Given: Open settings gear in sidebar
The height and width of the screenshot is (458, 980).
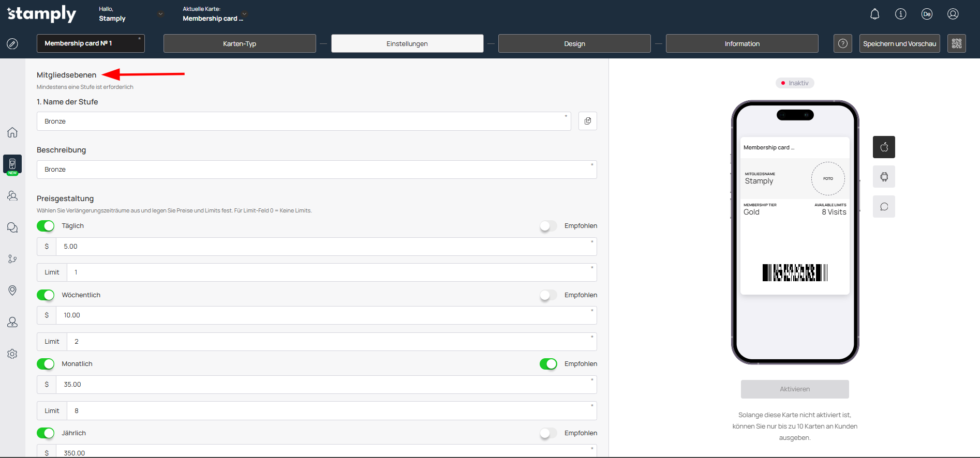Looking at the screenshot, I should pyautogui.click(x=12, y=354).
